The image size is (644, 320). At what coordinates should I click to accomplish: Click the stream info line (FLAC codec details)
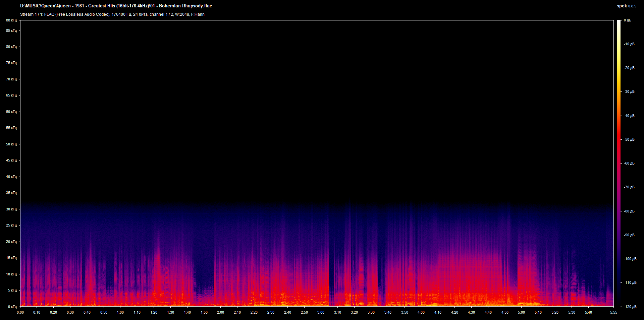coord(112,14)
